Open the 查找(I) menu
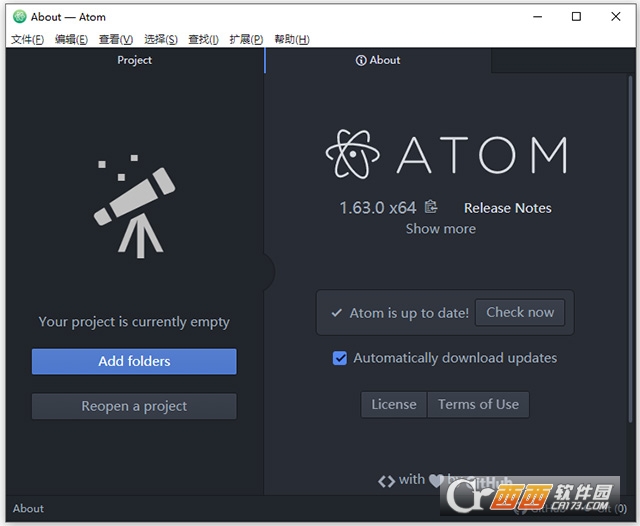Viewport: 640px width, 526px height. 203,39
